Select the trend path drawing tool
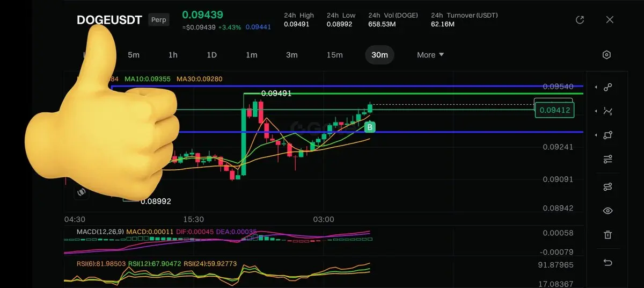 click(x=608, y=111)
